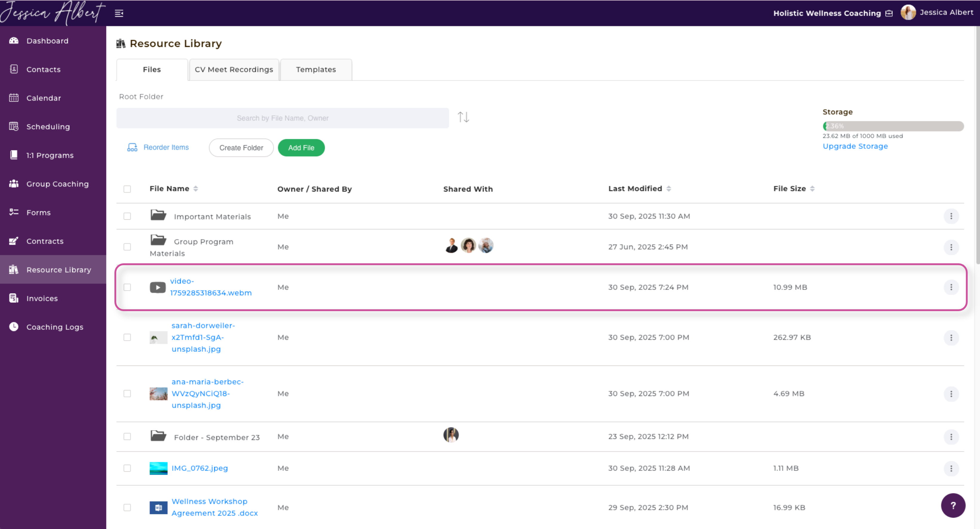Image resolution: width=980 pixels, height=529 pixels.
Task: Click the video file play icon
Action: [157, 287]
